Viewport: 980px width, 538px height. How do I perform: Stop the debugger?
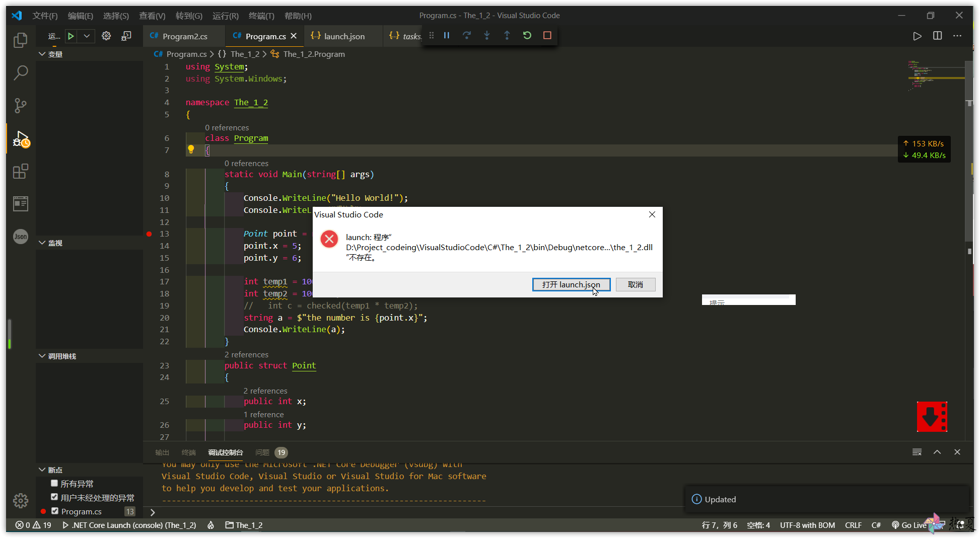click(x=547, y=35)
